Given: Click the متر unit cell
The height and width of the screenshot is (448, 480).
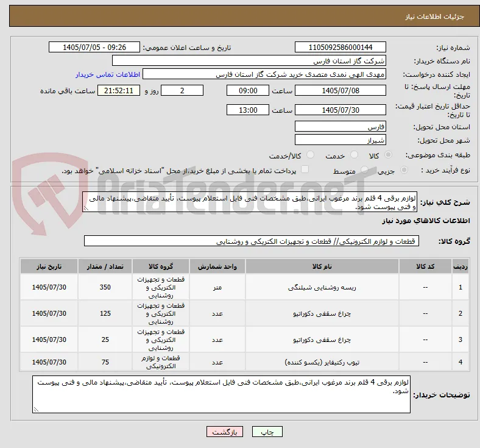Looking at the screenshot, I should [217, 287].
